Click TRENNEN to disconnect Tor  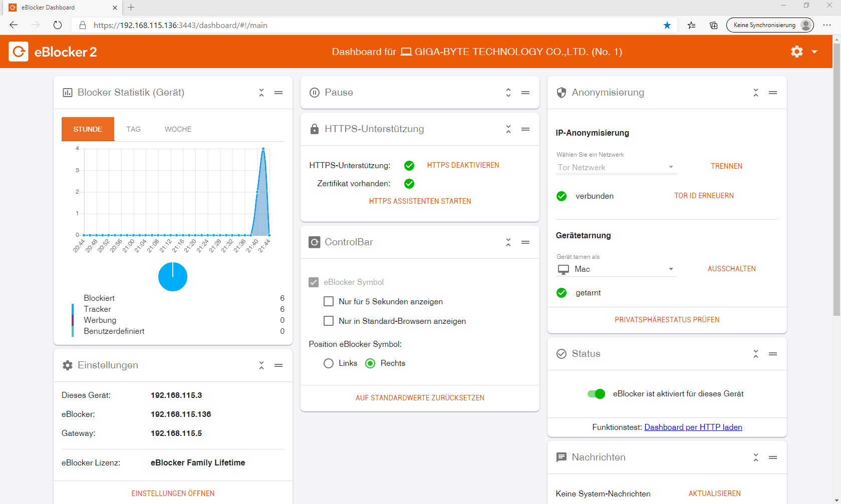click(727, 166)
